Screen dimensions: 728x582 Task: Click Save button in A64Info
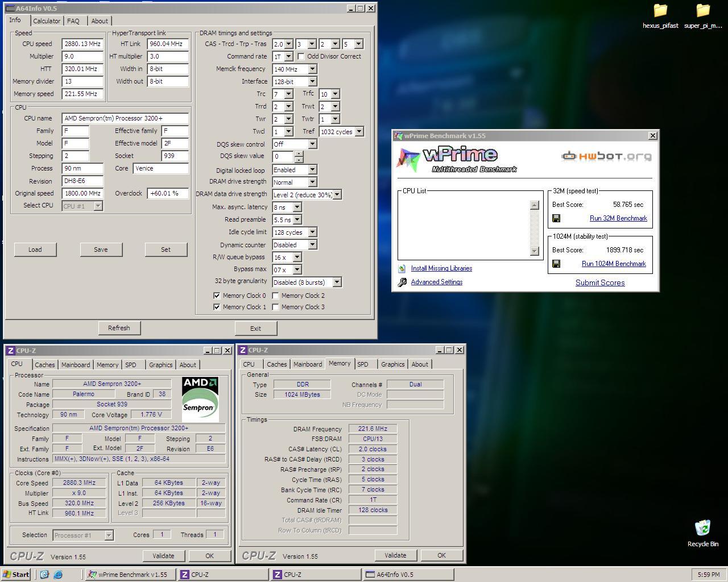pyautogui.click(x=101, y=250)
